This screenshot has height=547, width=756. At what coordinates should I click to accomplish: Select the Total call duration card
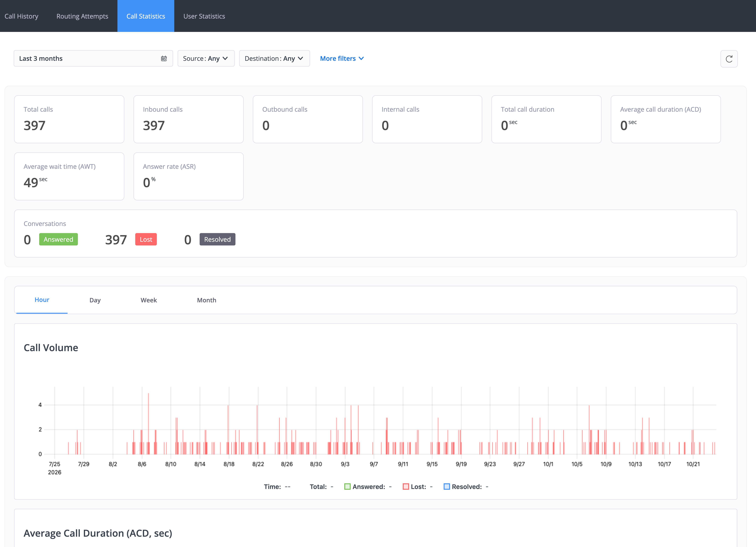(x=547, y=119)
